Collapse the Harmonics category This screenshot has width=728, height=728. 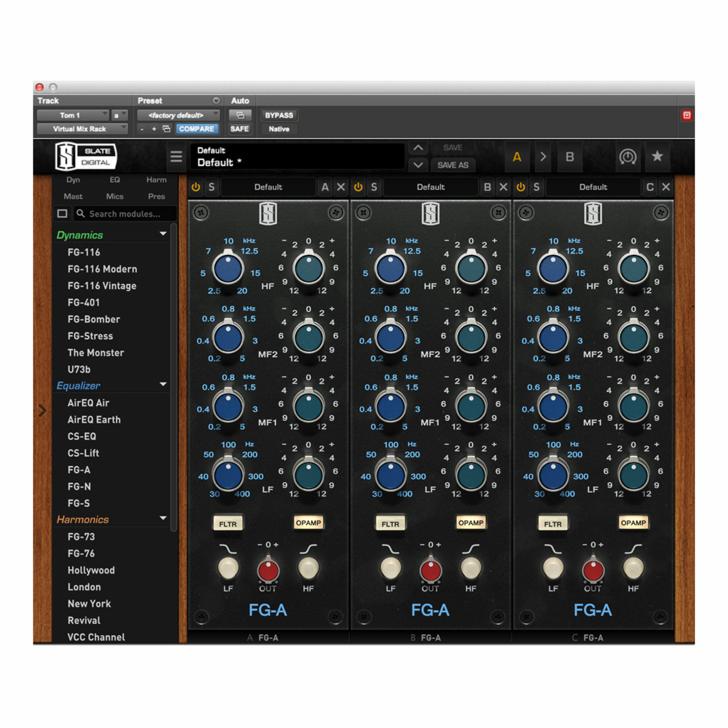[163, 518]
